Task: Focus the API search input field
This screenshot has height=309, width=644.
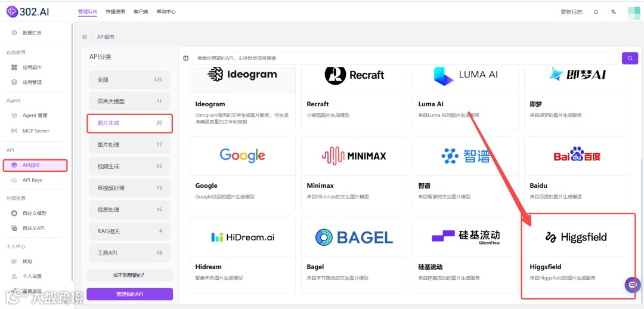Action: tap(406, 58)
